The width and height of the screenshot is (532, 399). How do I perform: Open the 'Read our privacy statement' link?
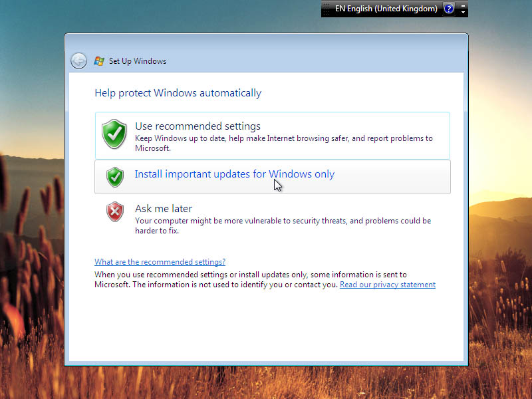[x=388, y=285]
